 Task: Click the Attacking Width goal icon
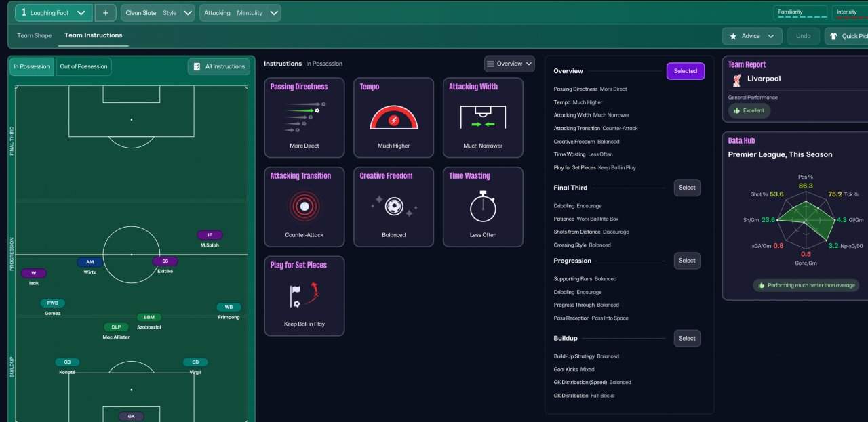(483, 116)
